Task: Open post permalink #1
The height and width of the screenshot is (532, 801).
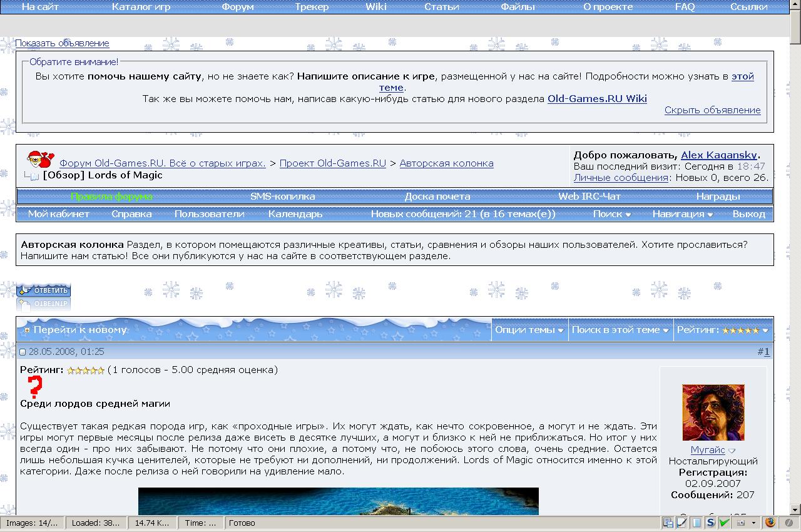Action: tap(767, 352)
